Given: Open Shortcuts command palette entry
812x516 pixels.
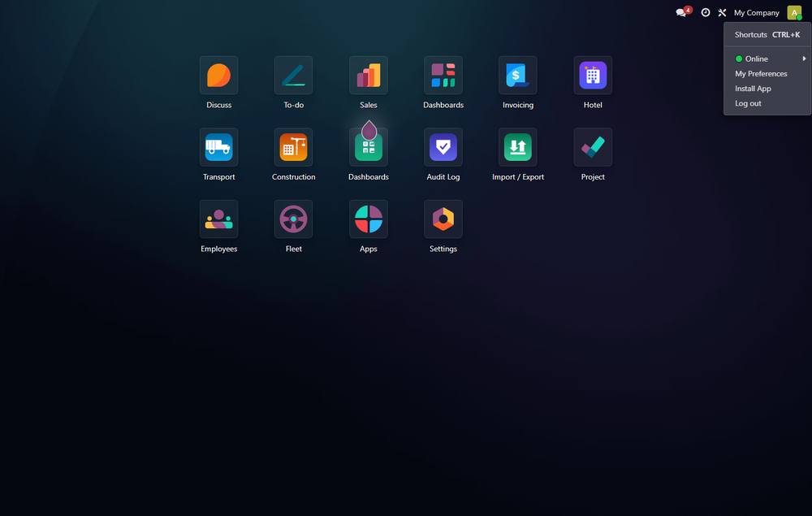Looking at the screenshot, I should coord(767,35).
